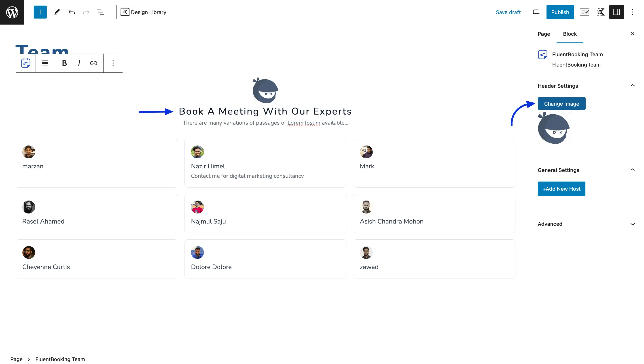Redo the last undone change
The height and width of the screenshot is (364, 644).
[x=86, y=12]
